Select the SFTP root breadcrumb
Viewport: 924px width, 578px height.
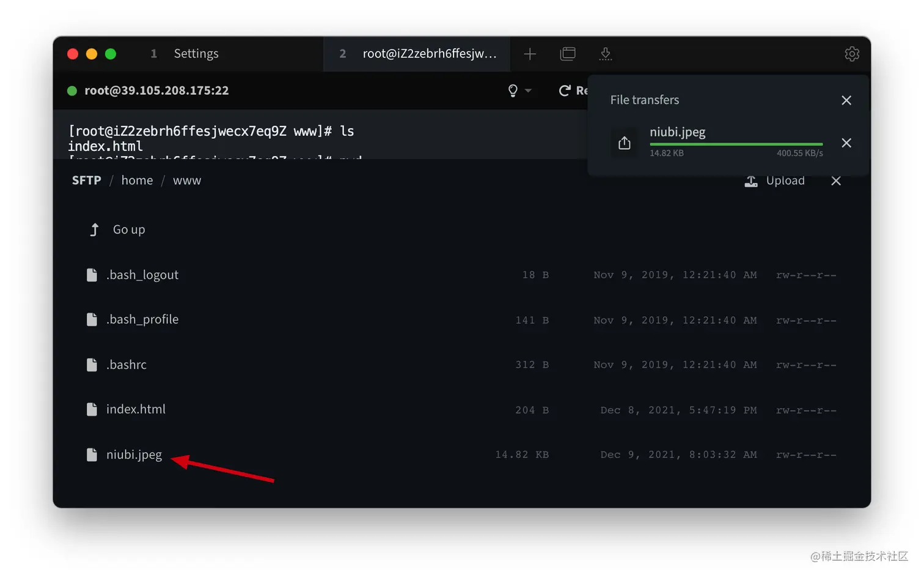point(87,180)
